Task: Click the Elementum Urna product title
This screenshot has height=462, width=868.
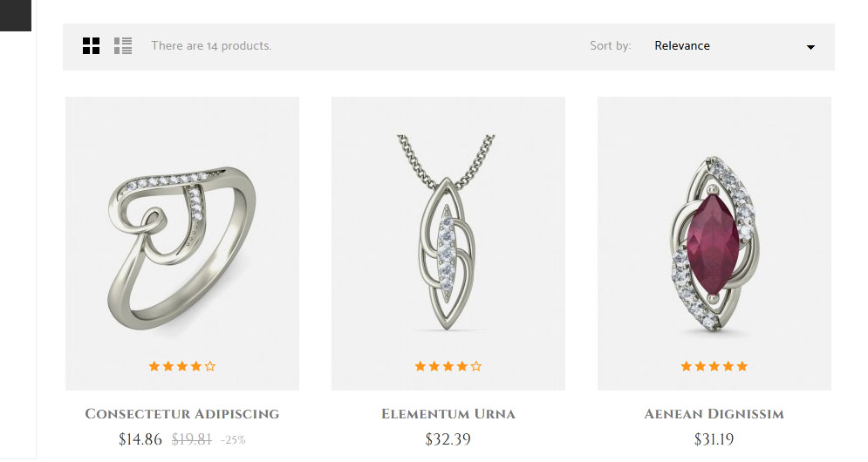Action: point(448,414)
